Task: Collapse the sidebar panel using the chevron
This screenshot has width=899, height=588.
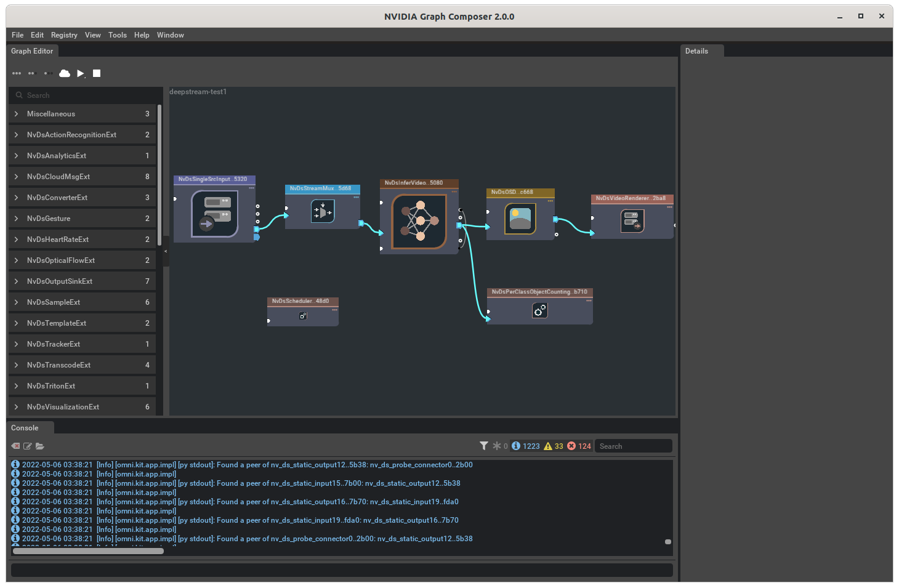Action: [165, 251]
